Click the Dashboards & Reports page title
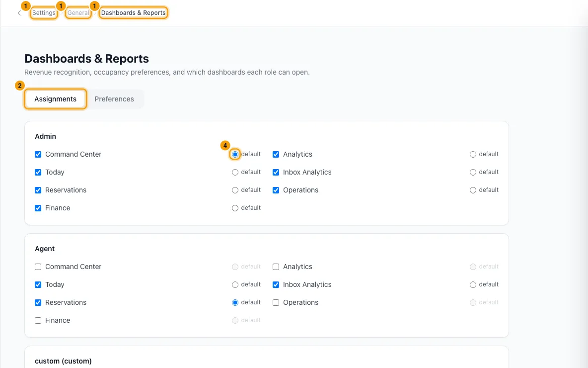Viewport: 588px width, 368px height. [86, 59]
